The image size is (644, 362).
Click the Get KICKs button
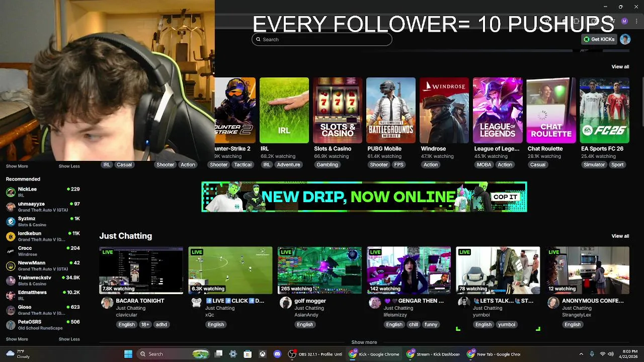(x=599, y=39)
